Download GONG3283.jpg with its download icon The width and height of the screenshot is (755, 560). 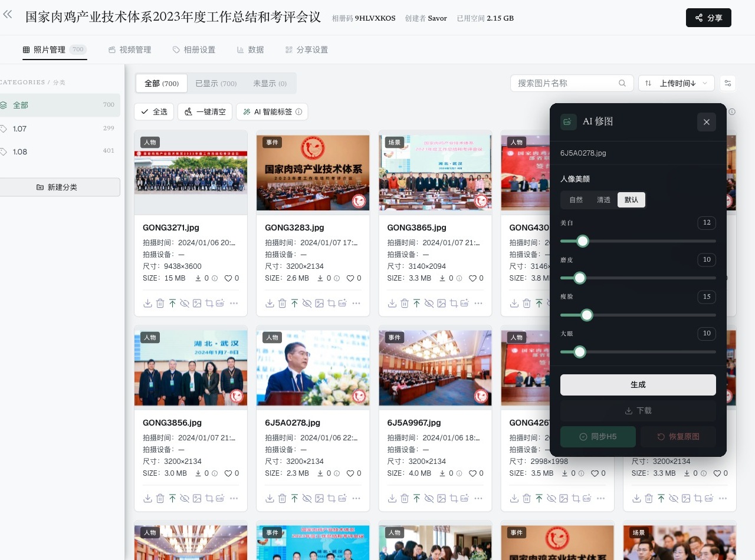click(270, 303)
